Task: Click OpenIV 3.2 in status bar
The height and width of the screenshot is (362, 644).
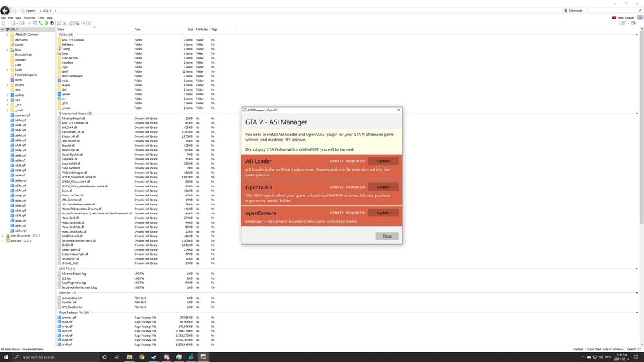Action: click(x=634, y=349)
